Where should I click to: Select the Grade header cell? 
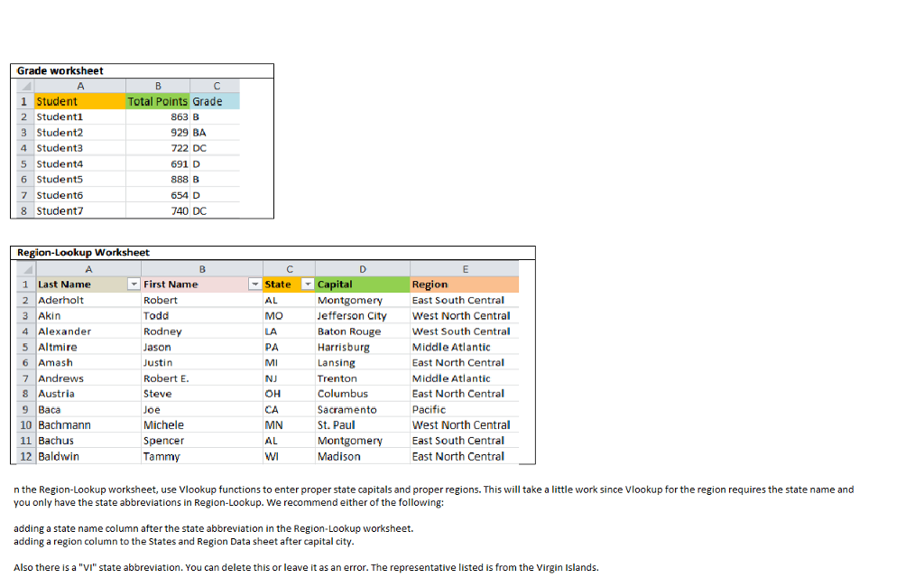215,101
